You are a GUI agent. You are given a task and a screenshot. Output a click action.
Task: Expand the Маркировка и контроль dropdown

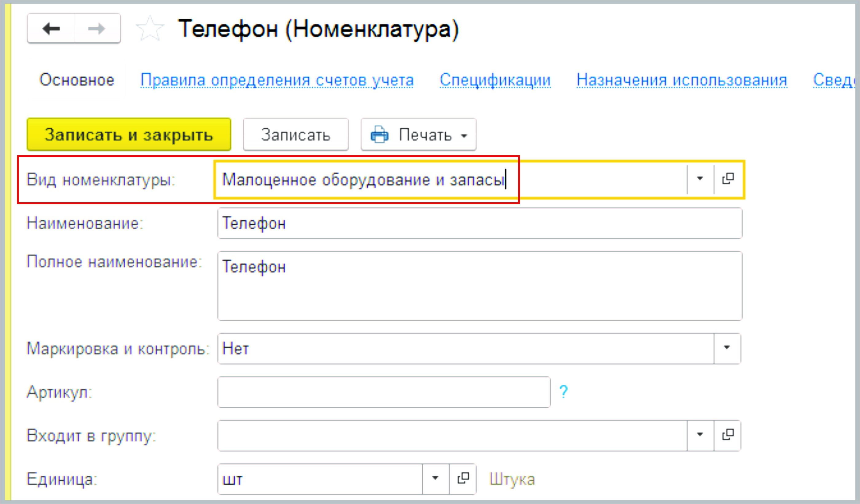click(727, 348)
